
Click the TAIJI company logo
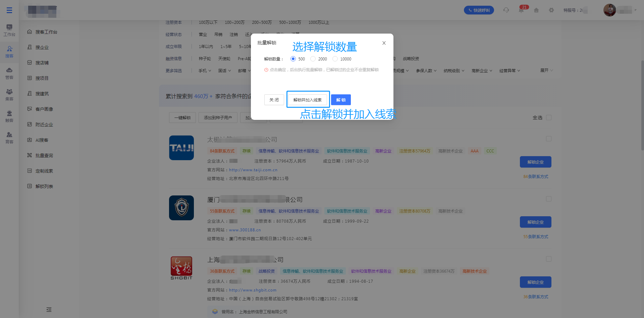tap(181, 148)
